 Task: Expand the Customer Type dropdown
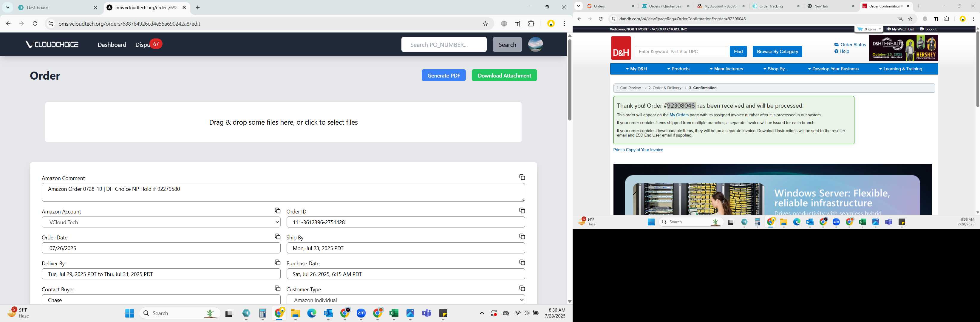point(406,300)
